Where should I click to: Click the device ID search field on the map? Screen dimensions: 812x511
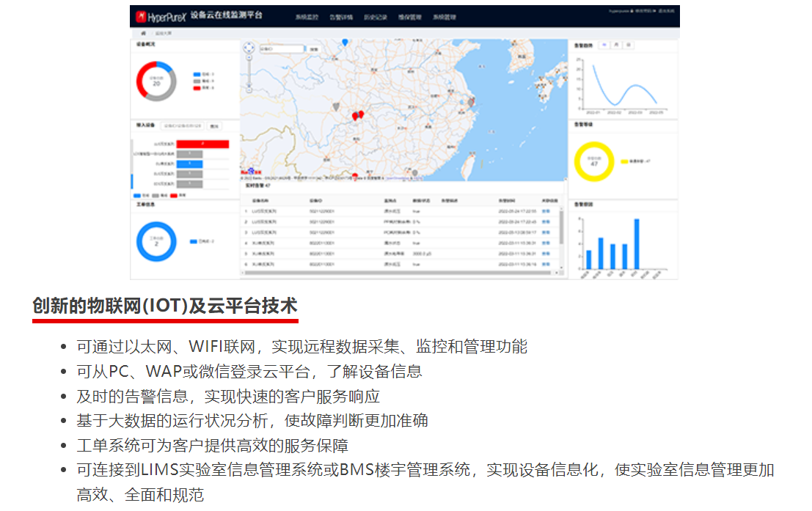(x=282, y=49)
